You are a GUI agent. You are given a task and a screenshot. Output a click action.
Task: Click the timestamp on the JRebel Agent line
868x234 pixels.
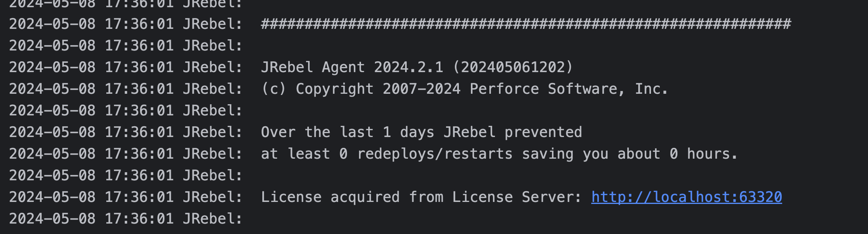[x=91, y=67]
